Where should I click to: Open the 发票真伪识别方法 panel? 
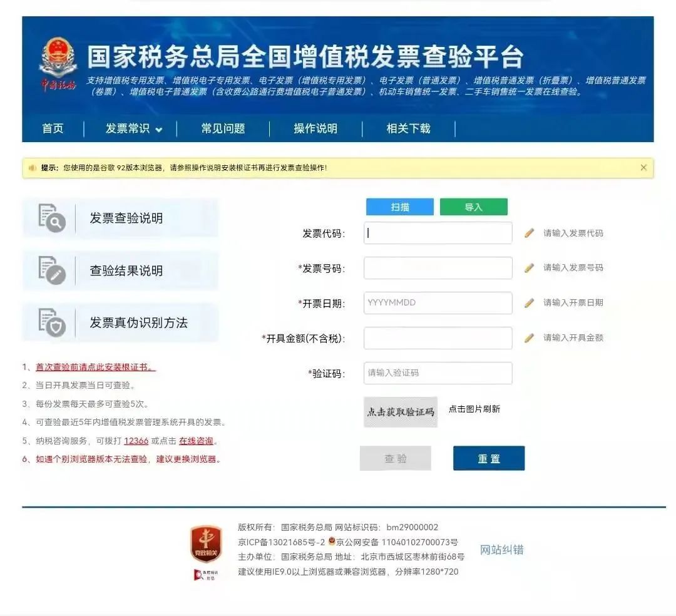click(x=120, y=322)
